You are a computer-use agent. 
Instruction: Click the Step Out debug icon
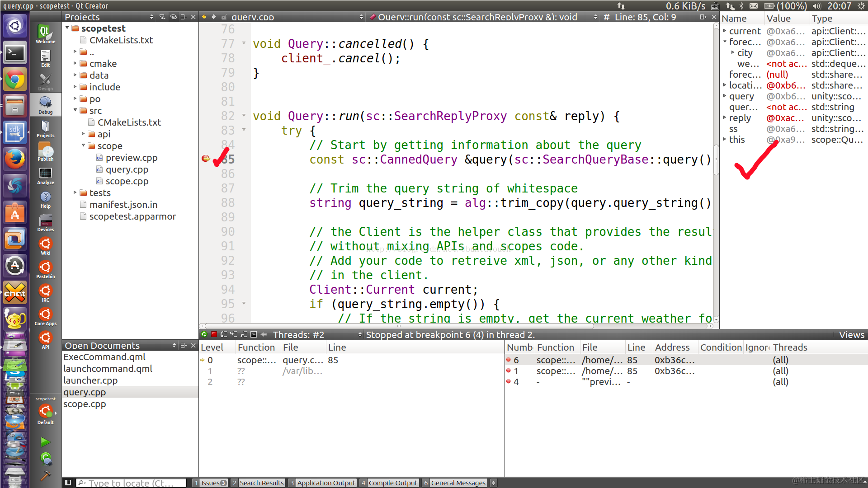click(244, 334)
